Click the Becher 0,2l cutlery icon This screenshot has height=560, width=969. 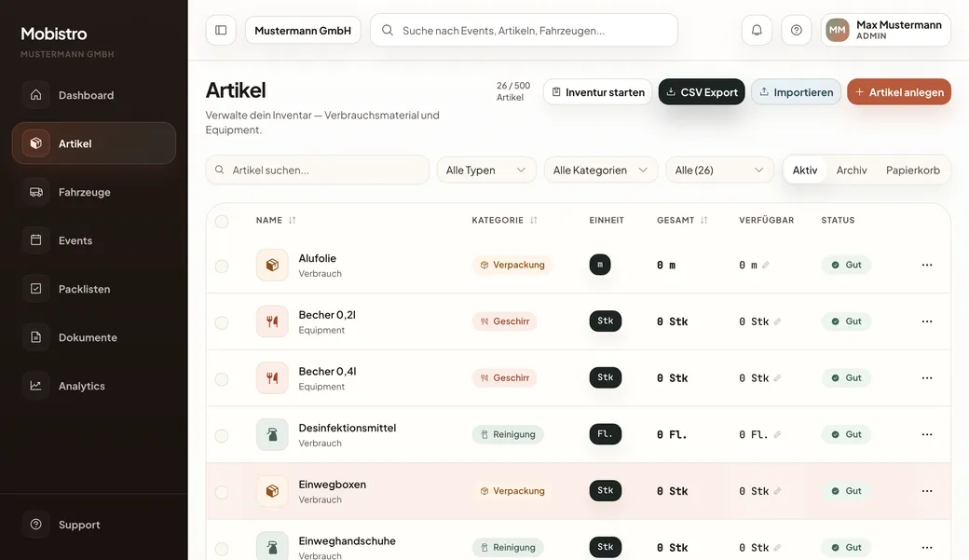click(x=272, y=321)
